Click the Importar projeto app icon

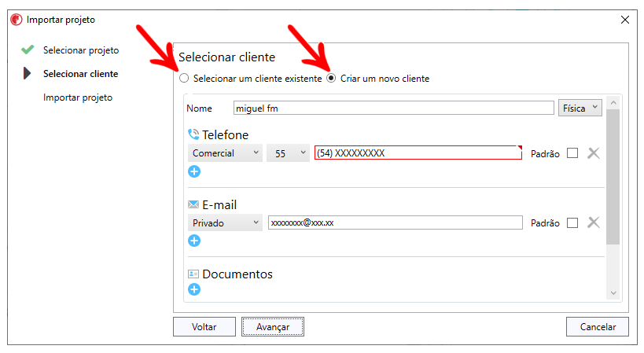click(17, 20)
